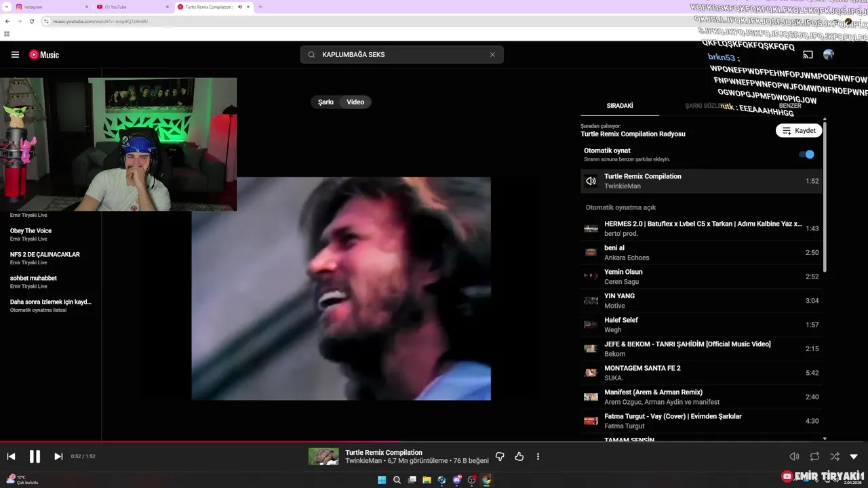Go back in browser history
The height and width of the screenshot is (488, 868).
7,22
